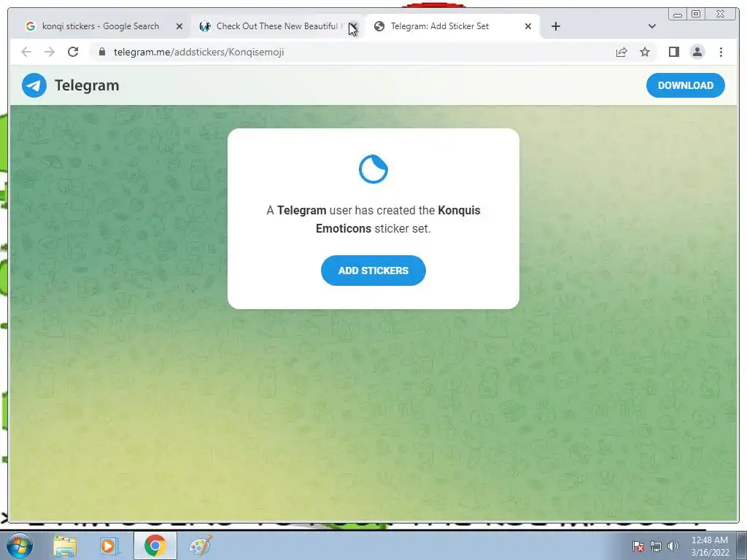Open Windows Explorer from the taskbar
This screenshot has width=747, height=560.
pos(65,545)
